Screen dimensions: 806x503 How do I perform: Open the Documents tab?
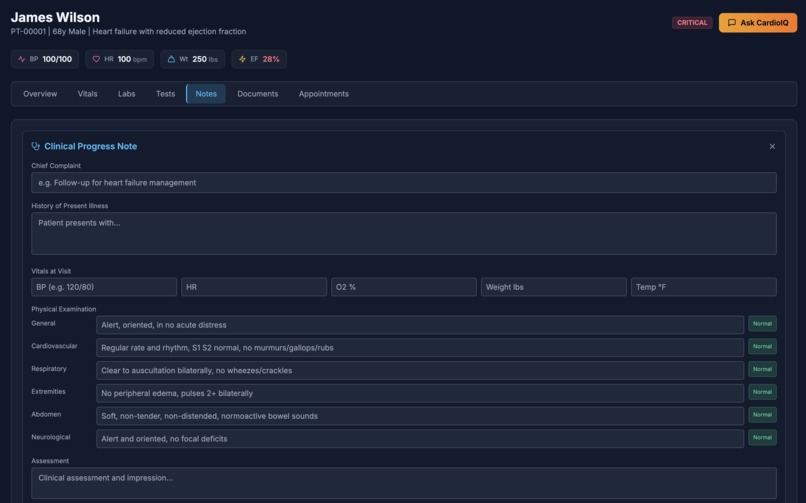click(x=258, y=94)
